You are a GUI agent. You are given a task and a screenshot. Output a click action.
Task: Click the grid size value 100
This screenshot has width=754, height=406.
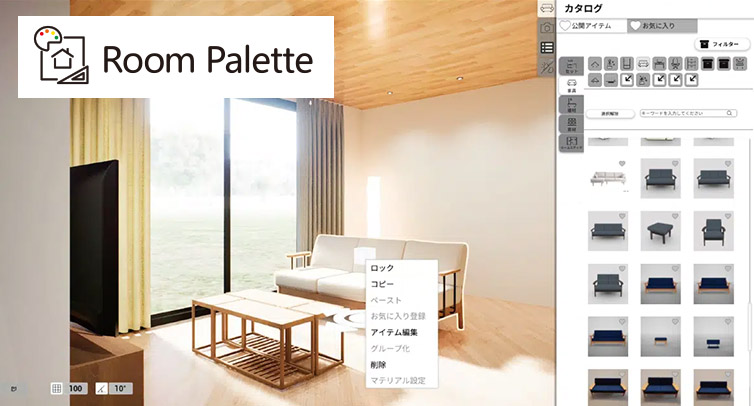coord(77,387)
